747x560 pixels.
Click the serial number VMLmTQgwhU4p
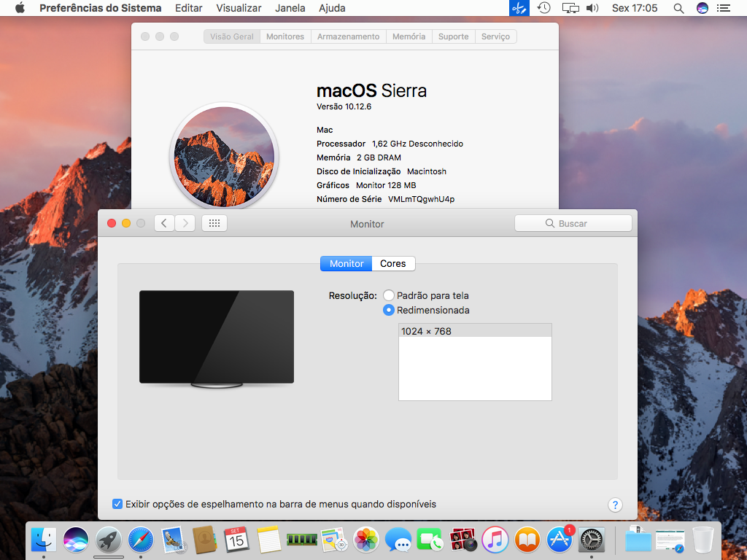[x=421, y=199]
